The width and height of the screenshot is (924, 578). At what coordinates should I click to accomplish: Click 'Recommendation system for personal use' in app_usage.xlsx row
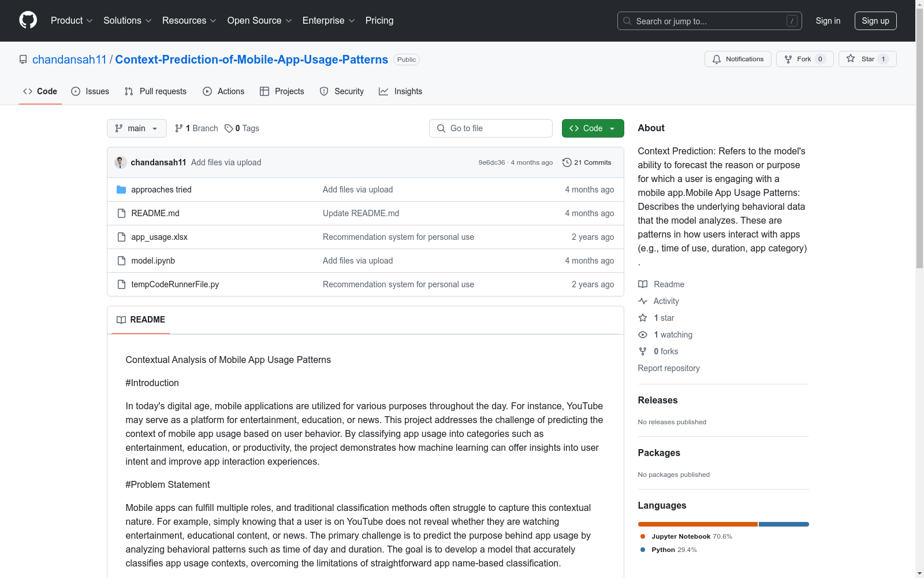click(398, 237)
